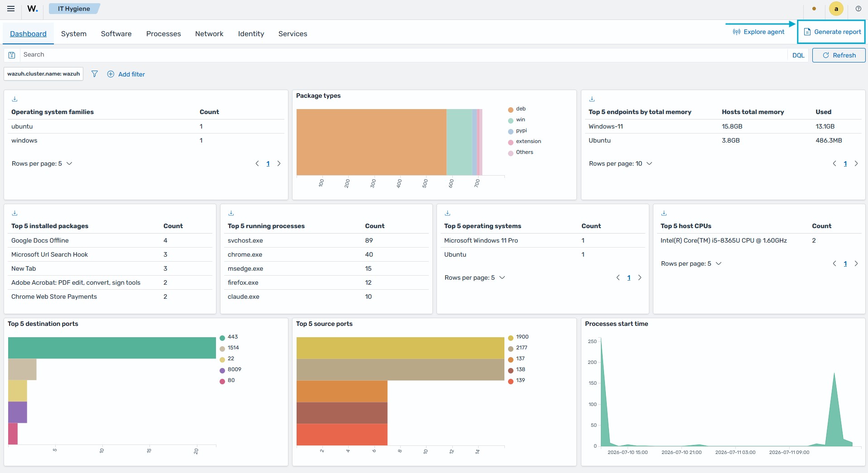Open Rows per page 5 in OS families
This screenshot has width=868, height=473.
coord(42,163)
